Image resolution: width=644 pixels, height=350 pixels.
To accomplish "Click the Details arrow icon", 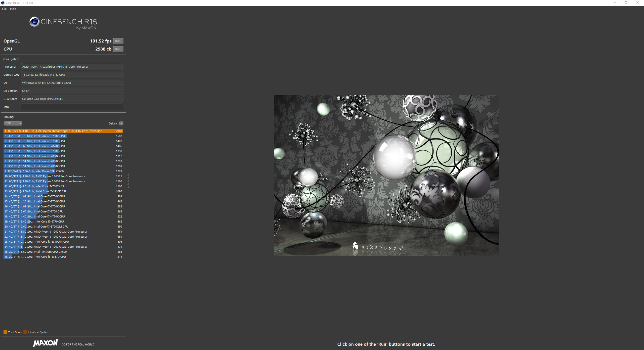I will [121, 123].
